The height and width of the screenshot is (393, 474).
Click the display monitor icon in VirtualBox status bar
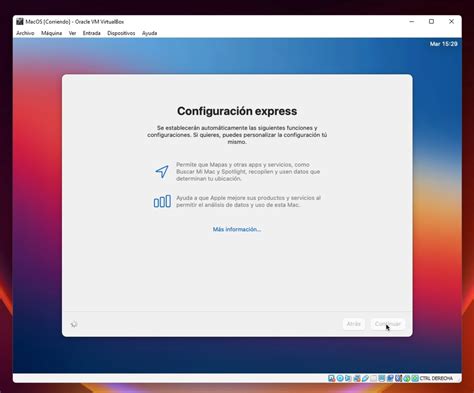(x=382, y=378)
